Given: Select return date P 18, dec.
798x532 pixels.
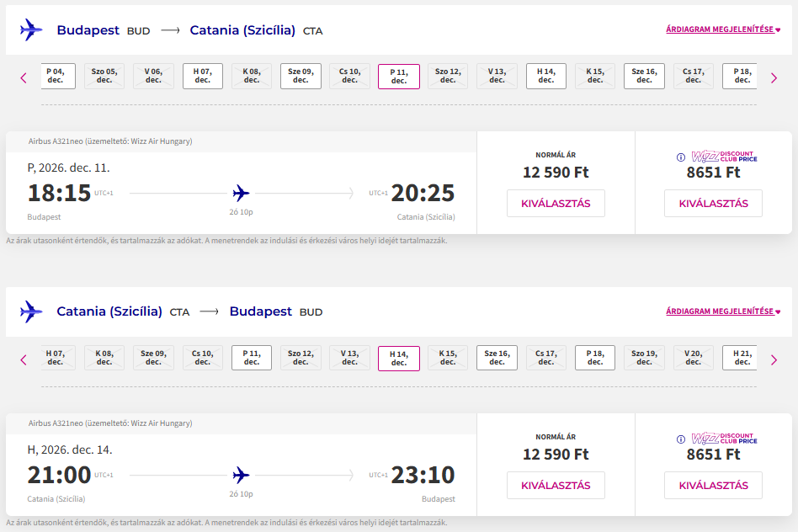Looking at the screenshot, I should pyautogui.click(x=595, y=358).
